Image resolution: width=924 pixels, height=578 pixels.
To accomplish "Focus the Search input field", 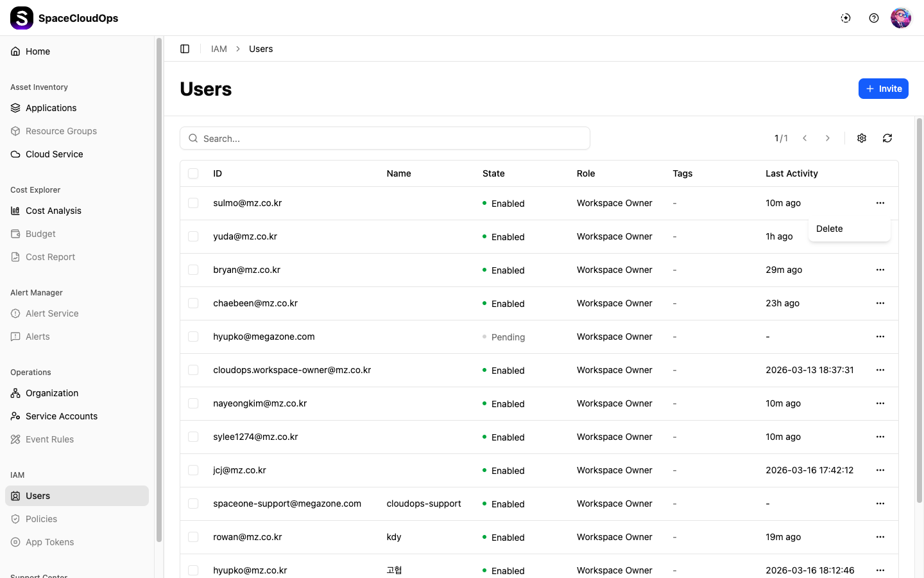I will (391, 138).
